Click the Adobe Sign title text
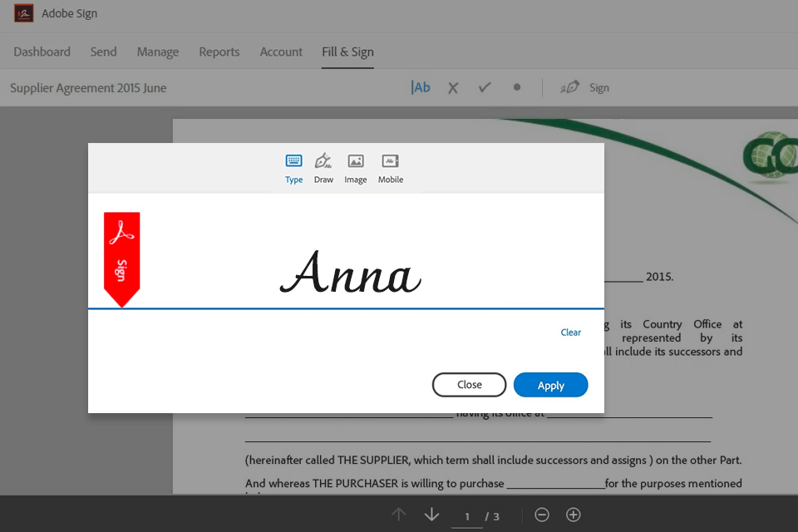This screenshot has width=798, height=532. pos(69,14)
